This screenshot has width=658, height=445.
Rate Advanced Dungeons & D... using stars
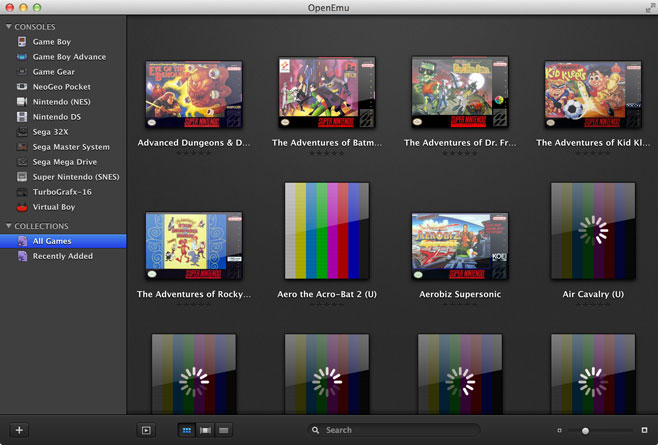(193, 153)
